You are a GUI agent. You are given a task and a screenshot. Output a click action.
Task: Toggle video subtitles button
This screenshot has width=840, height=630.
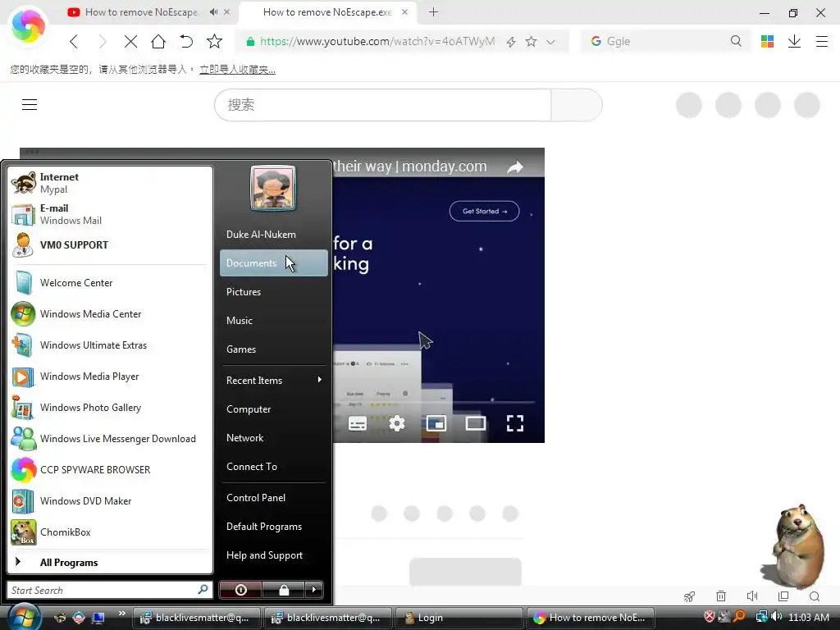point(358,424)
